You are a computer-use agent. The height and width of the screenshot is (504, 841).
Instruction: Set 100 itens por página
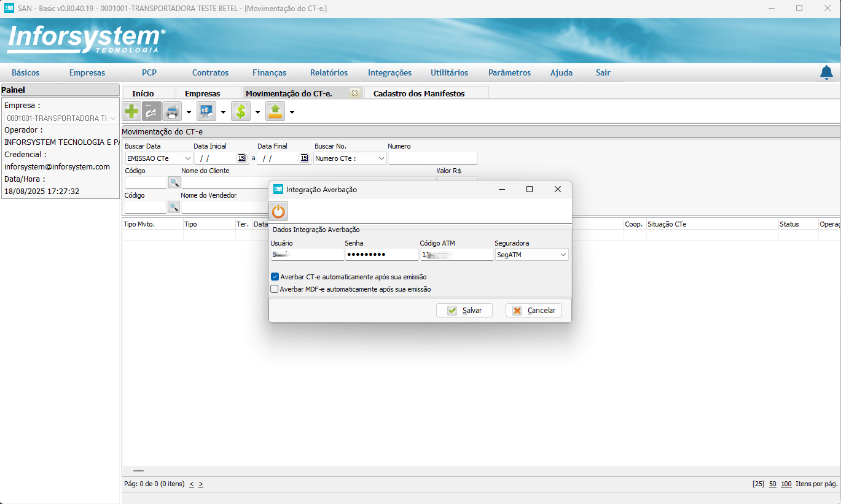click(786, 484)
